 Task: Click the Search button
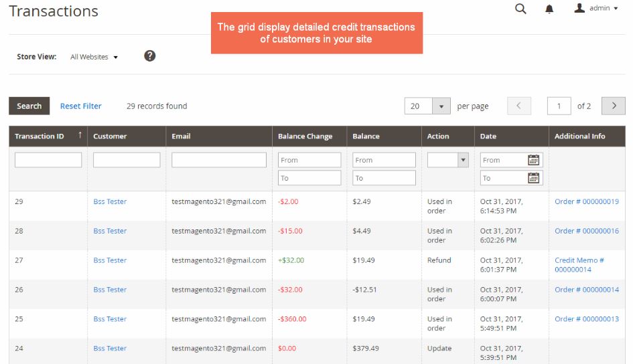[29, 106]
